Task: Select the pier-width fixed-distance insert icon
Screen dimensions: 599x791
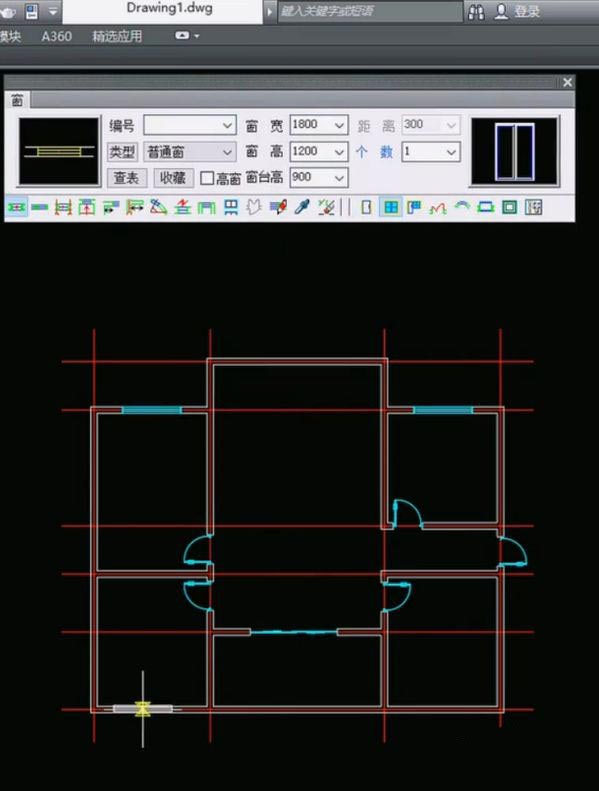Action: coord(111,207)
